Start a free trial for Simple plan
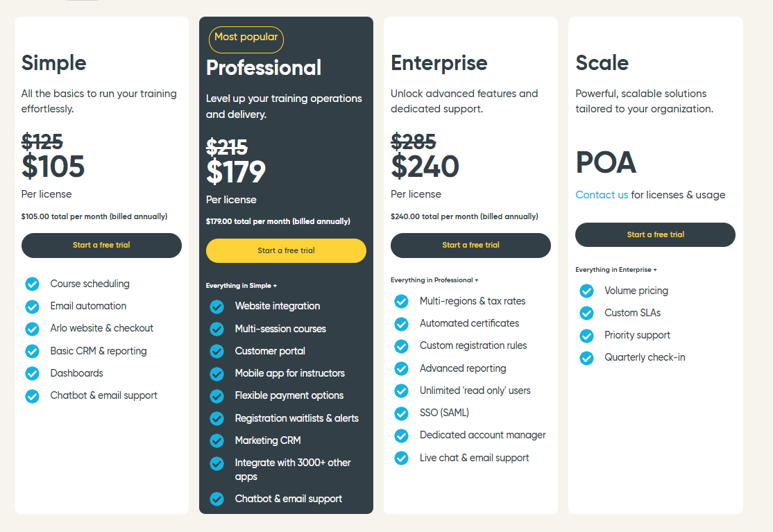773x532 pixels. [101, 245]
